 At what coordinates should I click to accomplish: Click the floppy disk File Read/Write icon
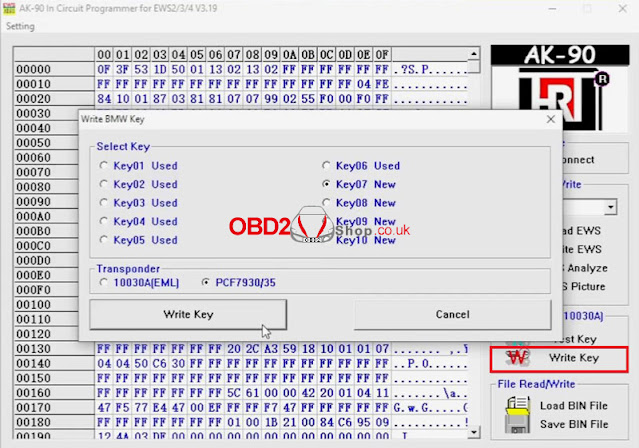pos(517,415)
